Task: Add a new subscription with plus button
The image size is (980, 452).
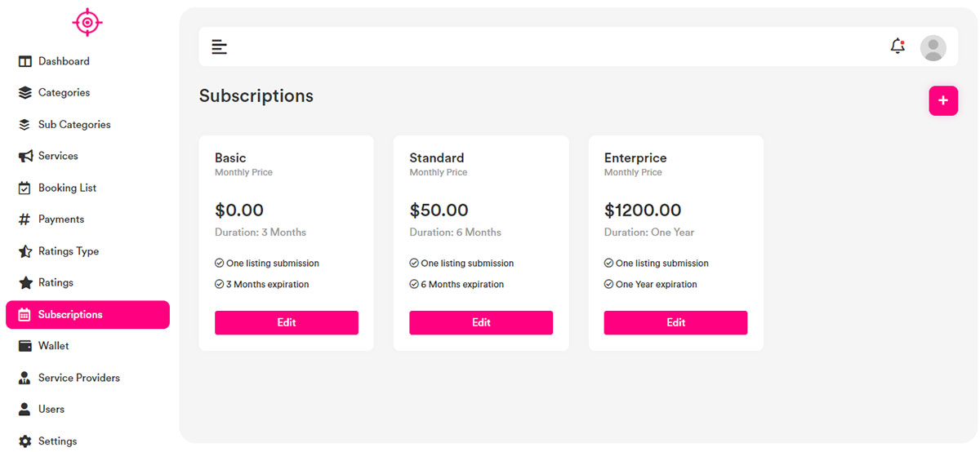Action: [942, 100]
